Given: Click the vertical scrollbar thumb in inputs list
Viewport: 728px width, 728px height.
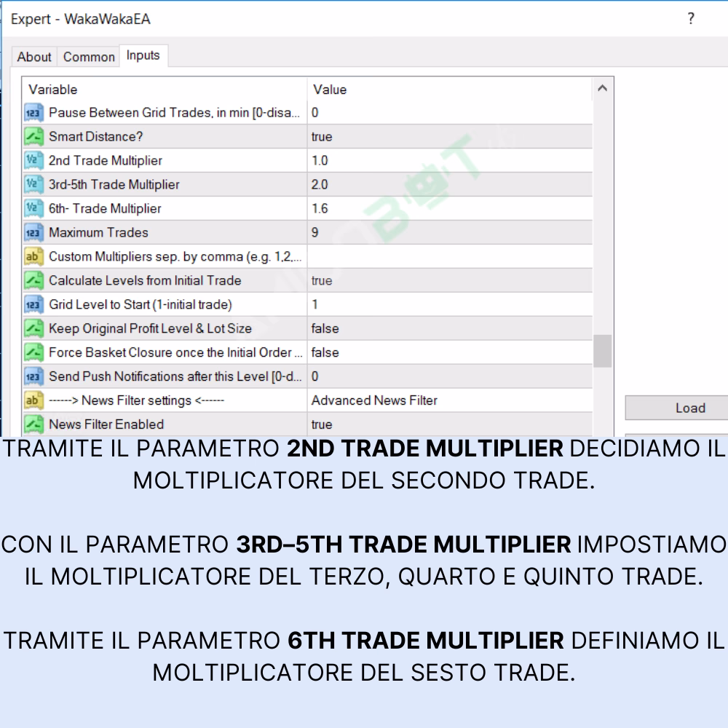Looking at the screenshot, I should pos(602,351).
